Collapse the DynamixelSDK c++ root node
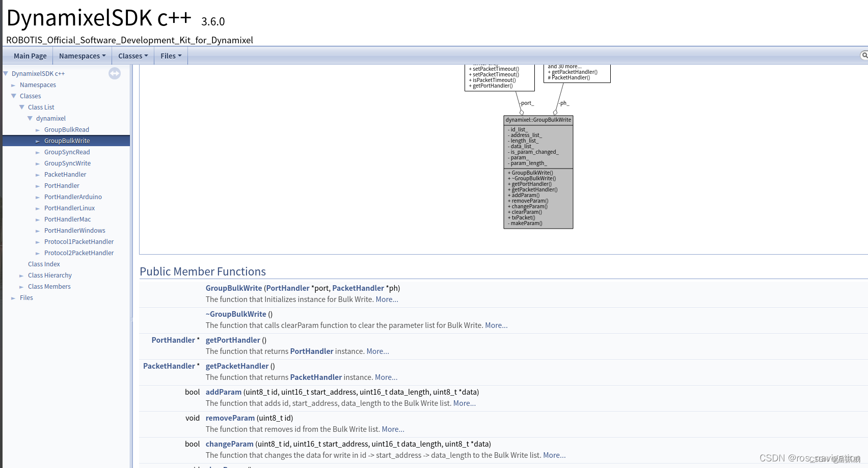The height and width of the screenshot is (468, 868). [6, 74]
